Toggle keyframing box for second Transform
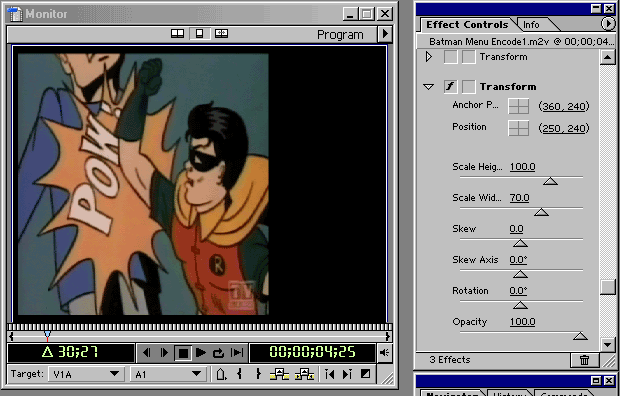620x396 pixels. tap(469, 87)
